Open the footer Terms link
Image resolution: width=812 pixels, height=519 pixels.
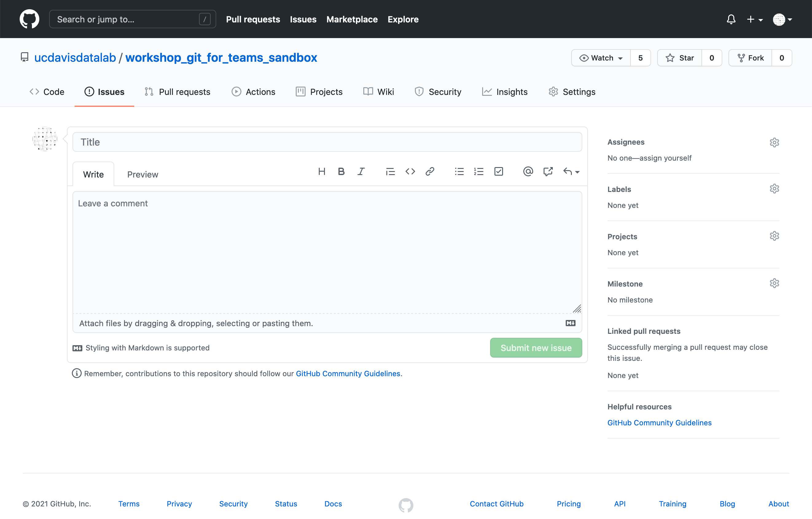click(129, 503)
